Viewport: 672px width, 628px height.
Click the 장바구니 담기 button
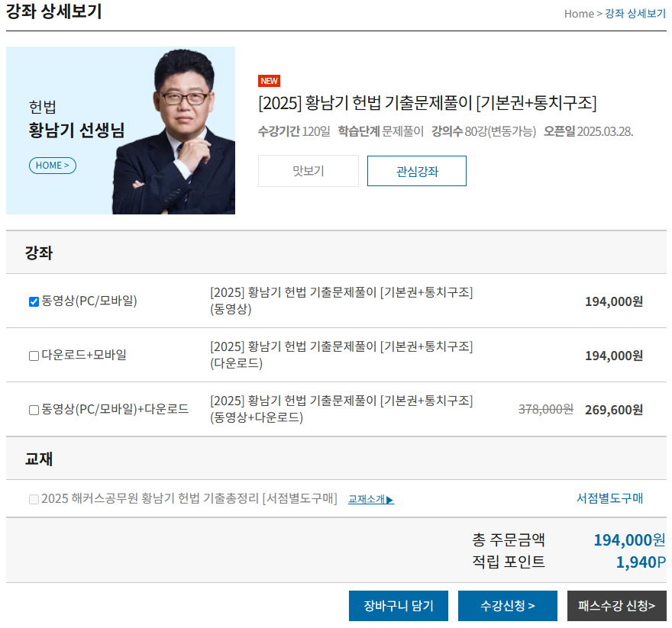399,606
